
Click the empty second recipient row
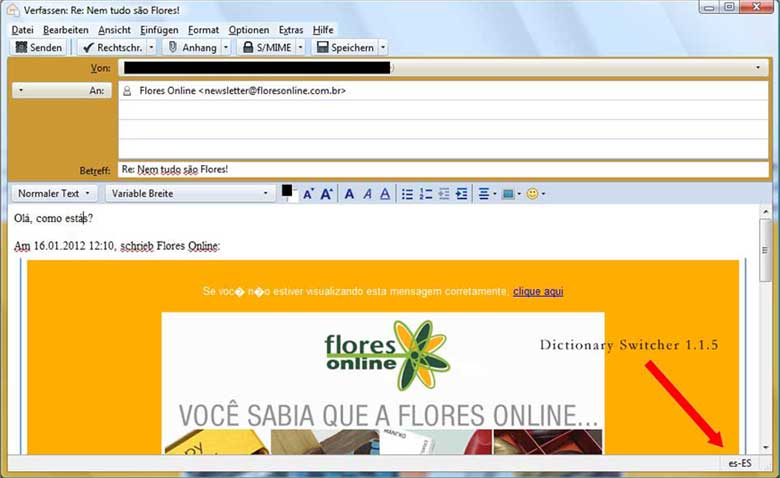(443, 110)
